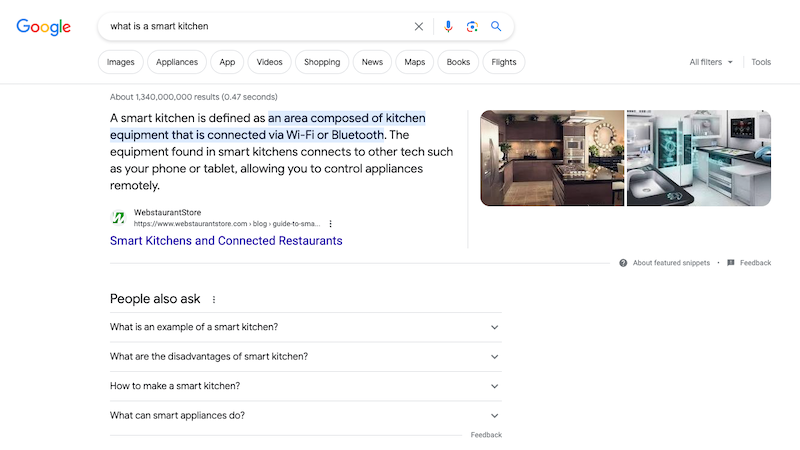The width and height of the screenshot is (800, 450).
Task: Start voice search with microphone icon
Action: click(448, 27)
